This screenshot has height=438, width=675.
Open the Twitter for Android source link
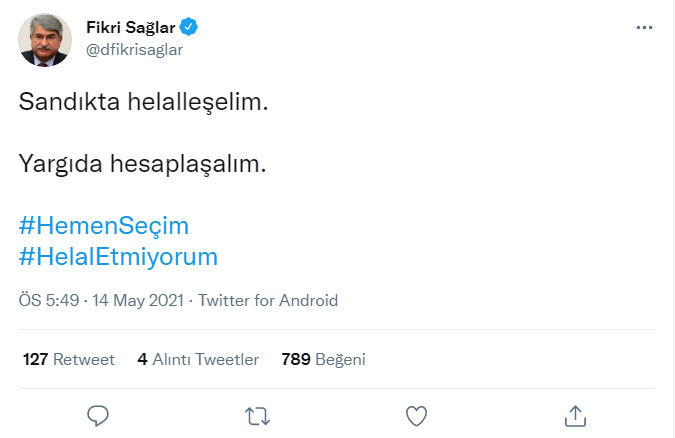pos(268,300)
